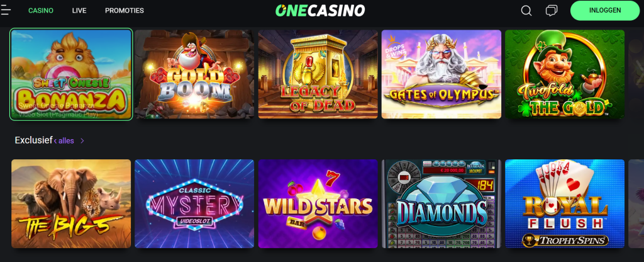The width and height of the screenshot is (644, 262).
Task: Open the Classic Mystery Videoslot tile
Action: (x=194, y=203)
